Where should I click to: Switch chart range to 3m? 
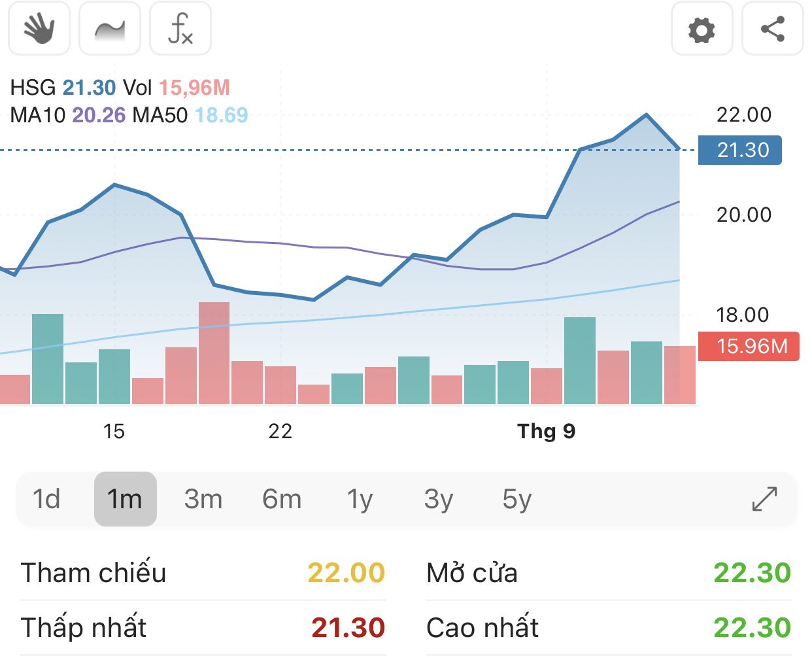point(203,499)
